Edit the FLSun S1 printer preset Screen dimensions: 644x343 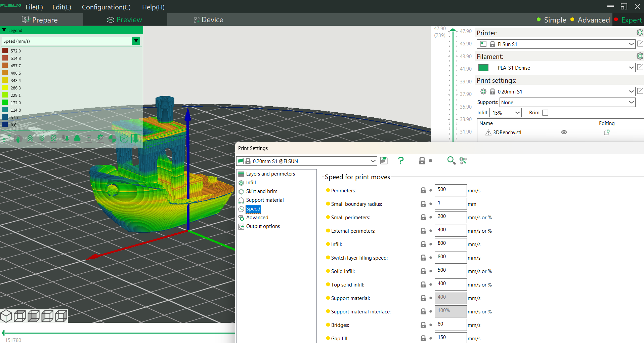coord(640,44)
